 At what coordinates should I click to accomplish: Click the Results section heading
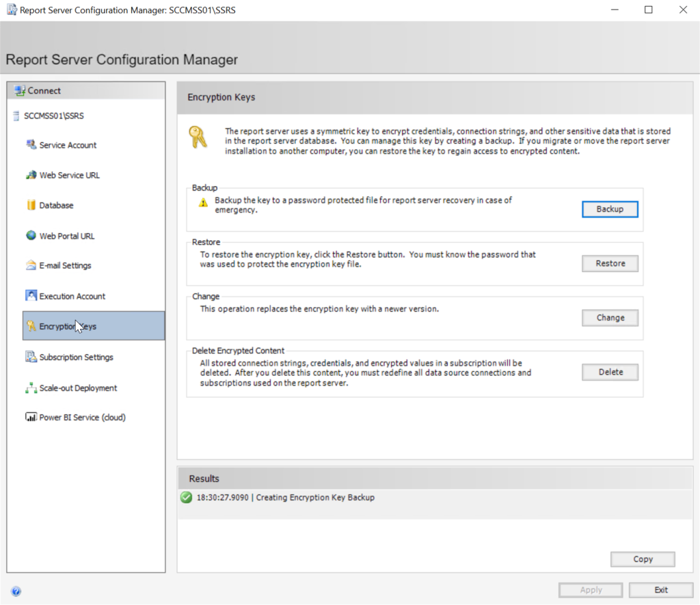[x=204, y=479]
